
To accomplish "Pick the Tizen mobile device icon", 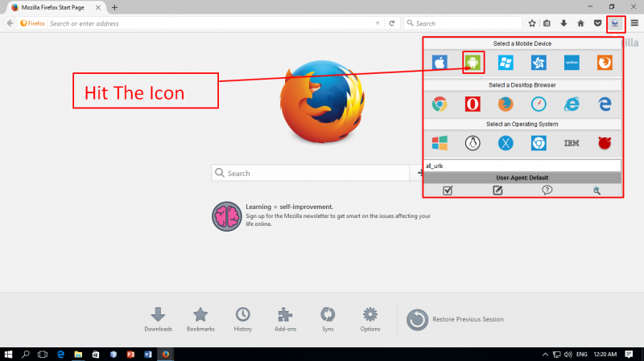I will [539, 63].
